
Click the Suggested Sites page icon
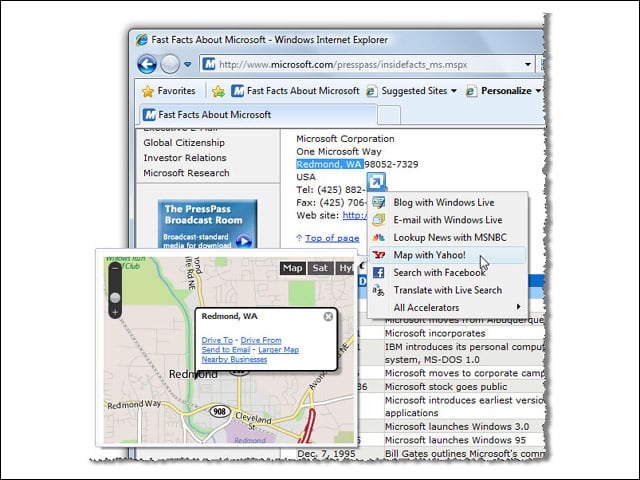[371, 91]
